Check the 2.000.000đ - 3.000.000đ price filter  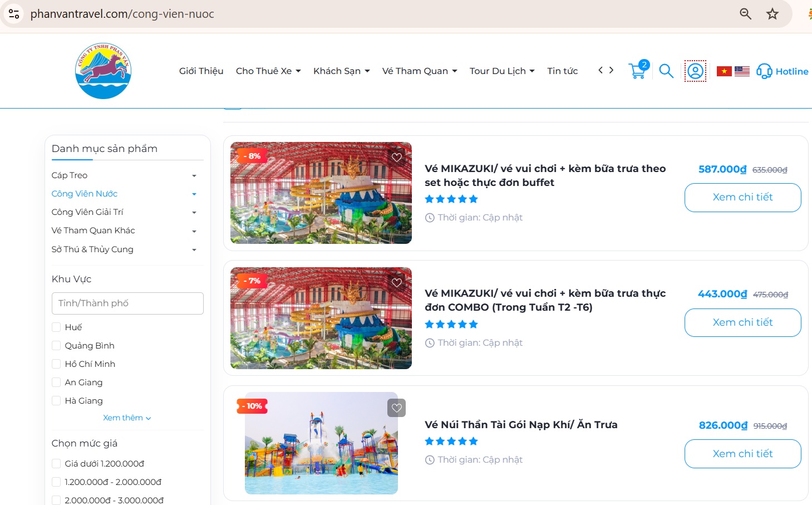coord(56,500)
